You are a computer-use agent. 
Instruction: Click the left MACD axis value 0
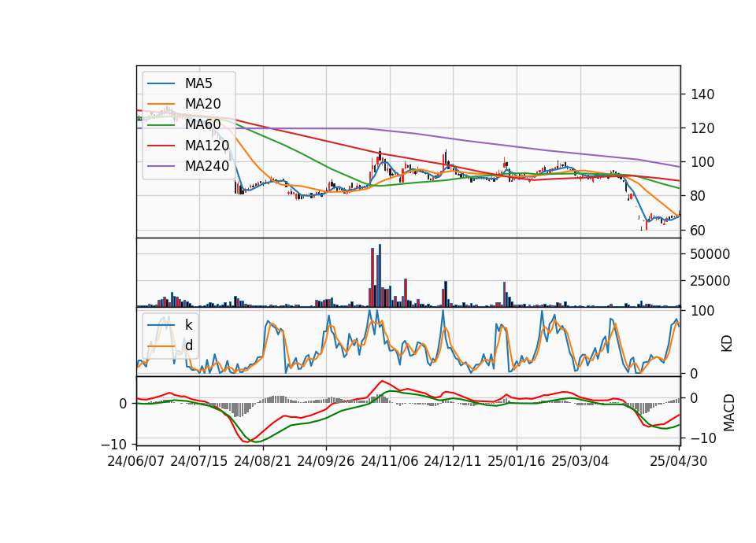124,404
